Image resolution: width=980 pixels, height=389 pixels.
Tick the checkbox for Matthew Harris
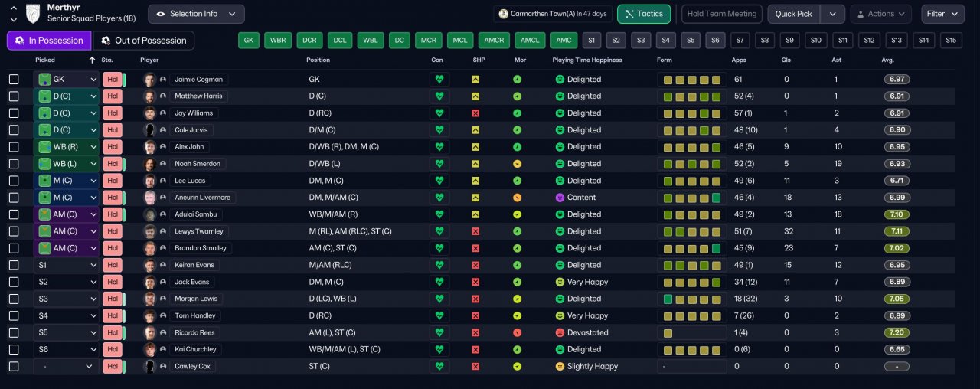(14, 96)
